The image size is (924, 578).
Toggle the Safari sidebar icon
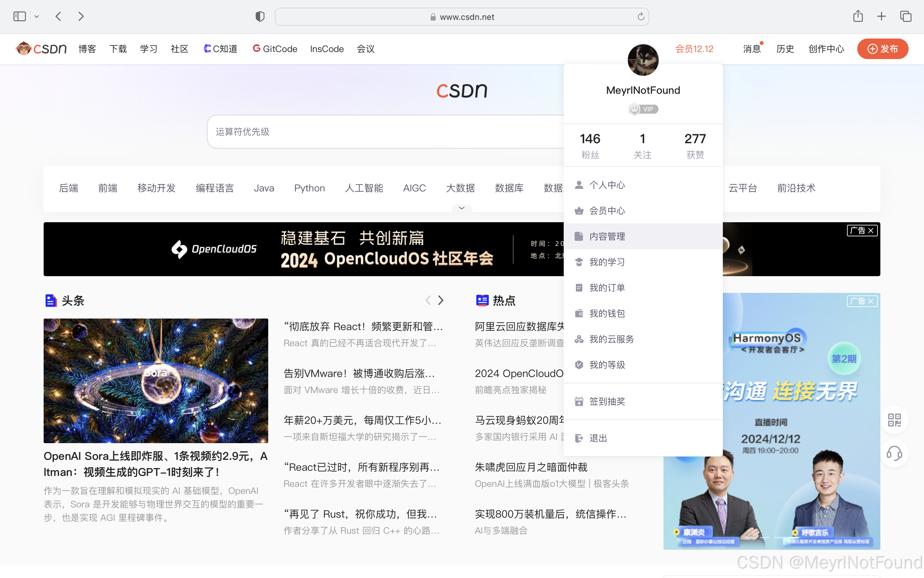pos(20,16)
